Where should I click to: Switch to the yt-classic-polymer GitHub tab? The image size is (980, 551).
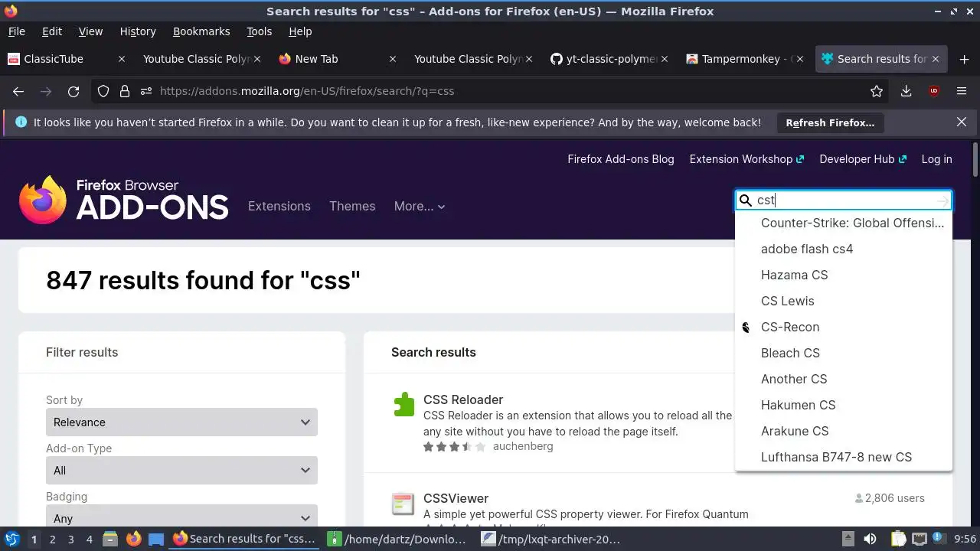click(x=611, y=59)
